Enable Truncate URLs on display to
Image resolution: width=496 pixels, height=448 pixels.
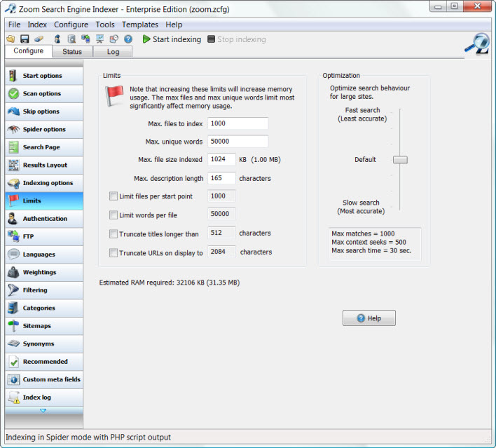tap(113, 252)
